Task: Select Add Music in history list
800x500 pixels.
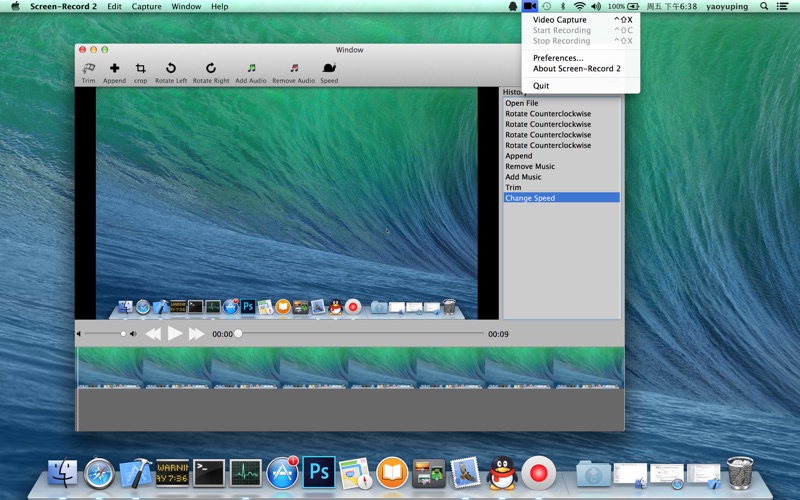Action: click(523, 177)
